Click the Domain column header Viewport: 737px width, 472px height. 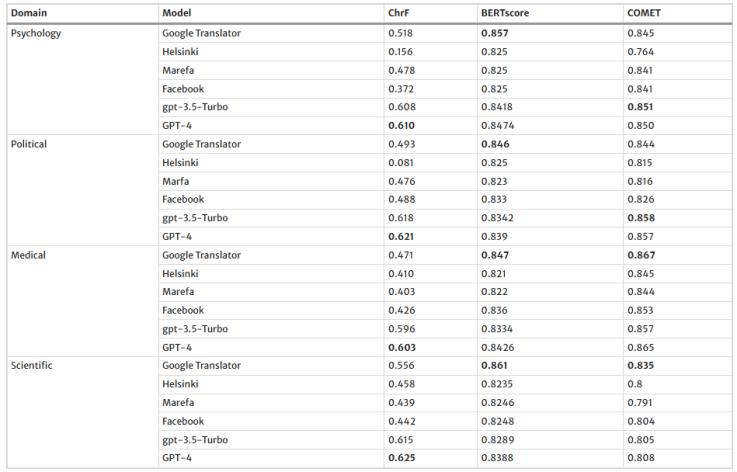(x=29, y=13)
